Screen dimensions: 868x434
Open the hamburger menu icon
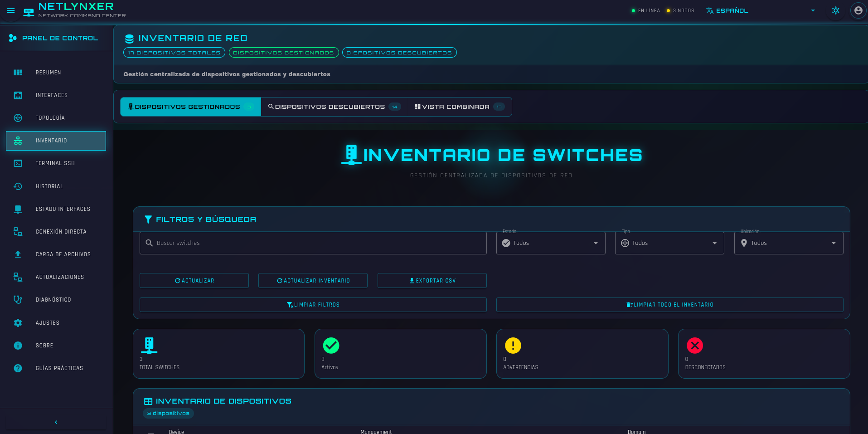(11, 10)
